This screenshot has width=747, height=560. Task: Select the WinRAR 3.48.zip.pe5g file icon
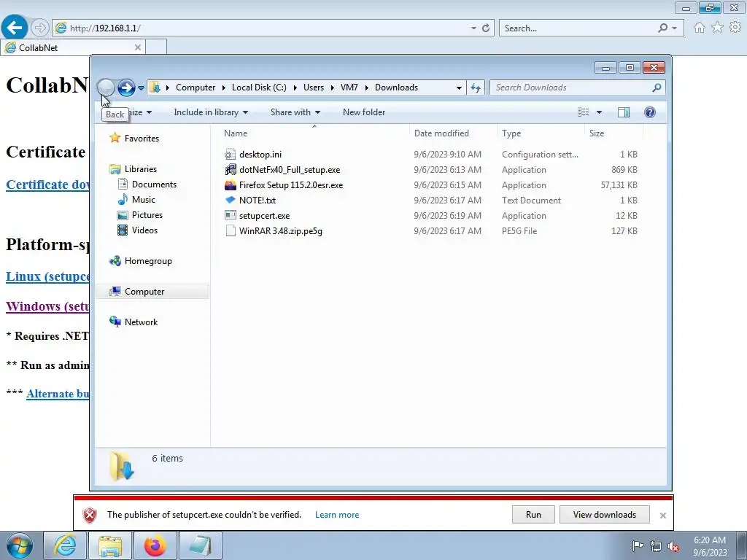(x=231, y=231)
